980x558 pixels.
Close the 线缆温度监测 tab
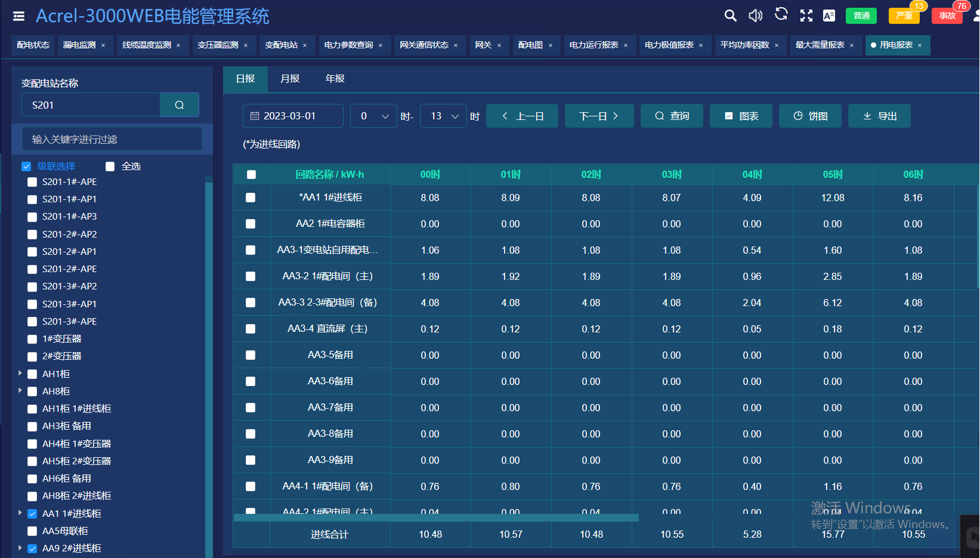pos(178,45)
